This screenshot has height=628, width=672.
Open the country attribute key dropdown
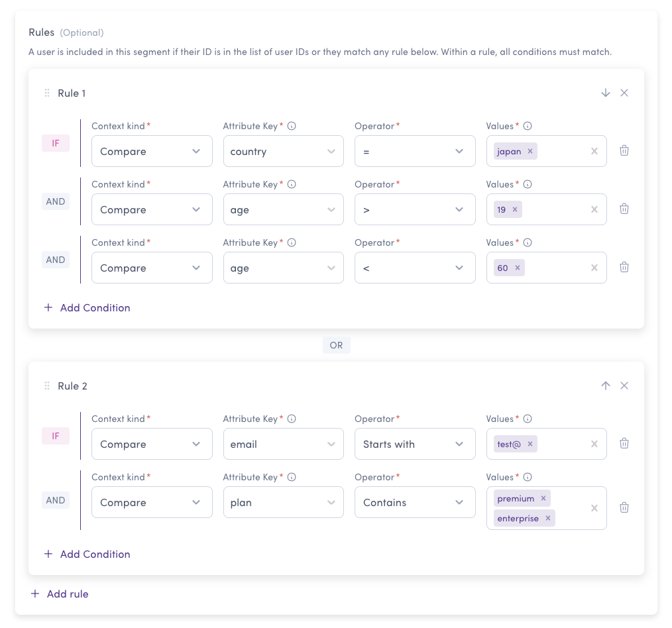click(283, 151)
